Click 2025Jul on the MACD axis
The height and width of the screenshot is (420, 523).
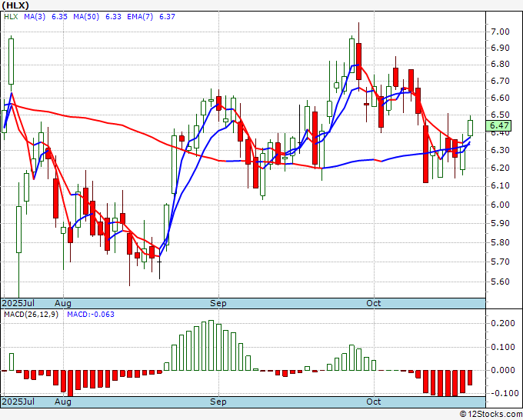pos(18,402)
